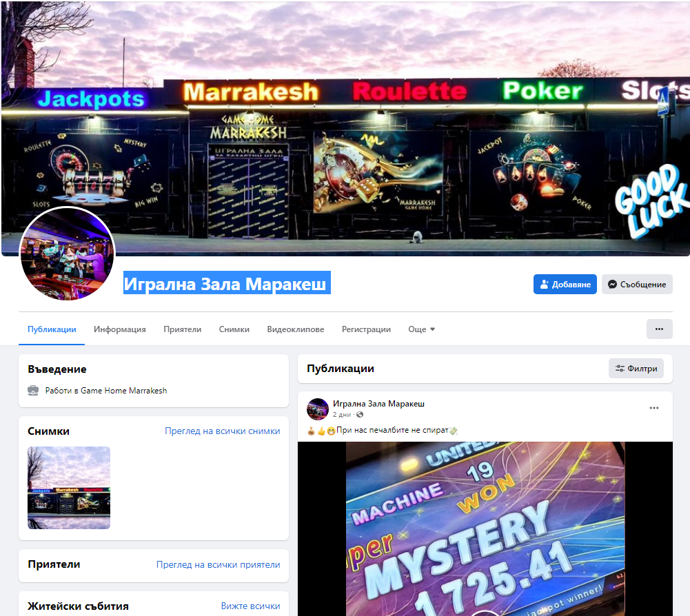Open the post options three-dots menu
Image resolution: width=690 pixels, height=616 pixels.
pos(653,408)
